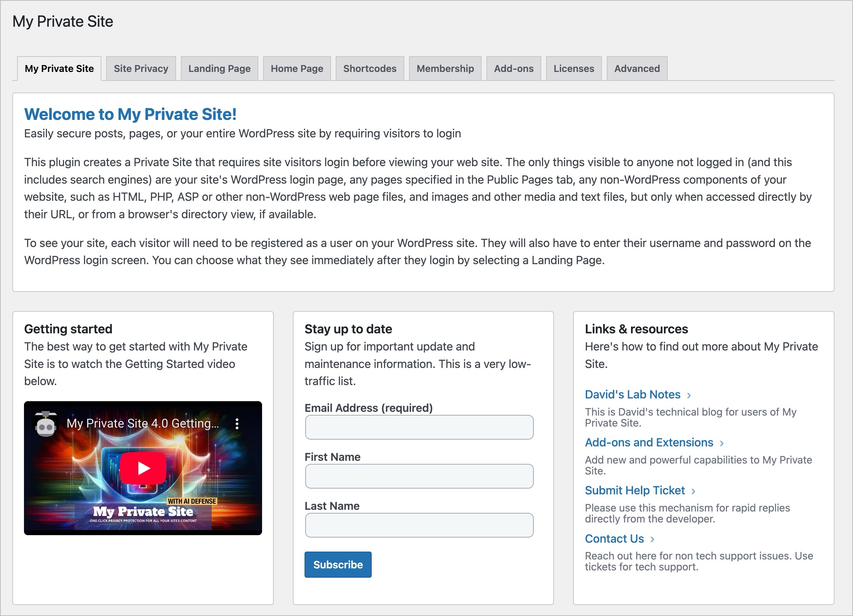Image resolution: width=853 pixels, height=616 pixels.
Task: Switch to the Site Privacy tab
Action: point(141,69)
